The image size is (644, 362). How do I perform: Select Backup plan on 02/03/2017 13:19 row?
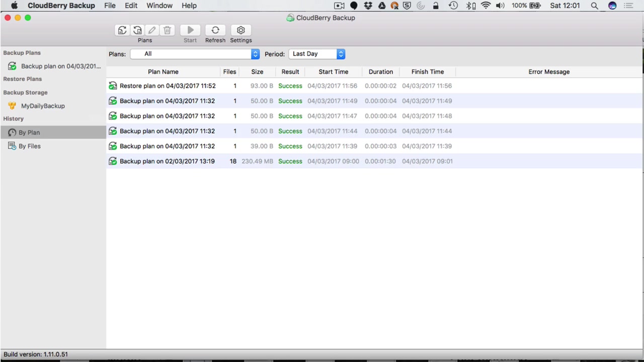374,161
